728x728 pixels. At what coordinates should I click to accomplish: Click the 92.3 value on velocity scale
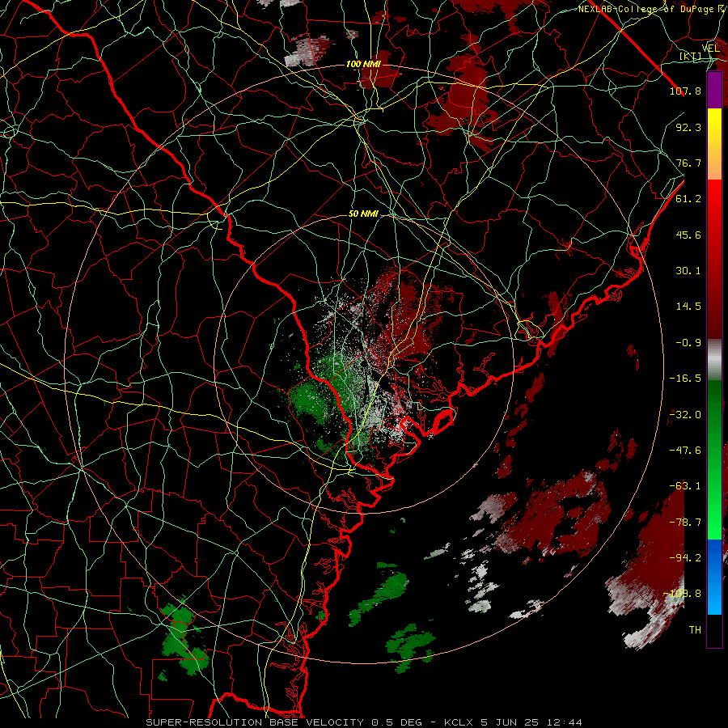688,127
